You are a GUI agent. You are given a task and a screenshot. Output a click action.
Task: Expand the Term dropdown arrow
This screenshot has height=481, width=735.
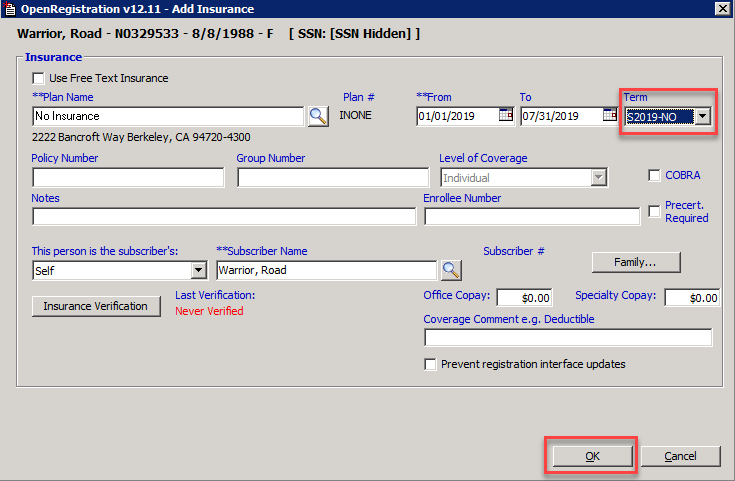point(702,116)
